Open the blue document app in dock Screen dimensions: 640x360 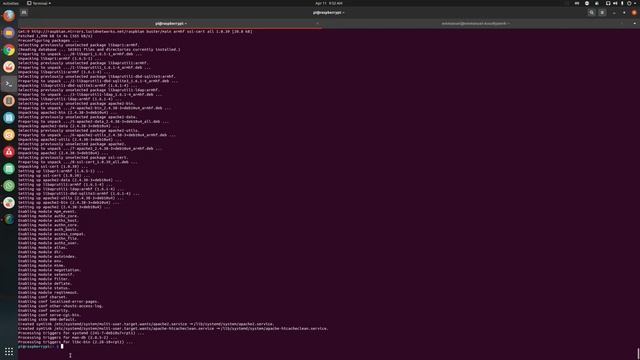point(9,118)
